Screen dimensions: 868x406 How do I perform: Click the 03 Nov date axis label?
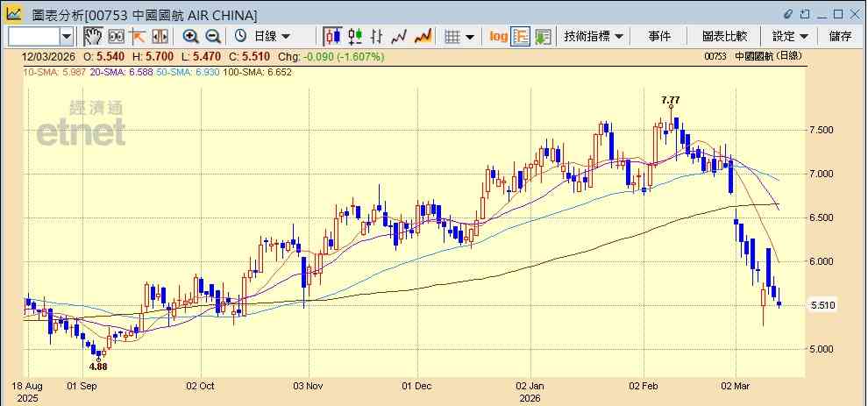[309, 386]
